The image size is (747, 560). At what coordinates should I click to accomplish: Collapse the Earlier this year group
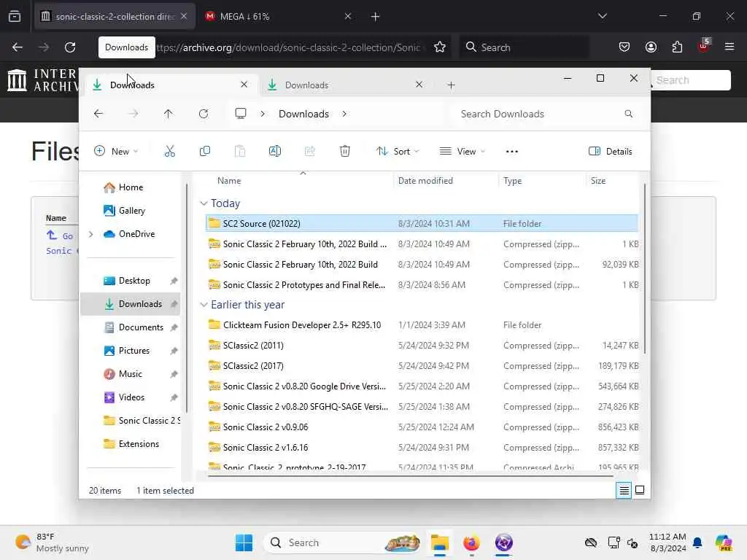(204, 305)
